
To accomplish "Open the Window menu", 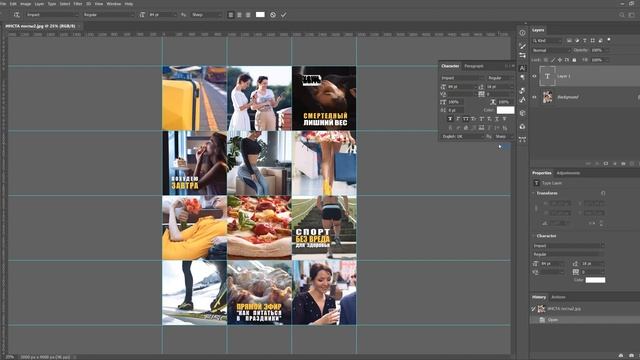I will (113, 4).
